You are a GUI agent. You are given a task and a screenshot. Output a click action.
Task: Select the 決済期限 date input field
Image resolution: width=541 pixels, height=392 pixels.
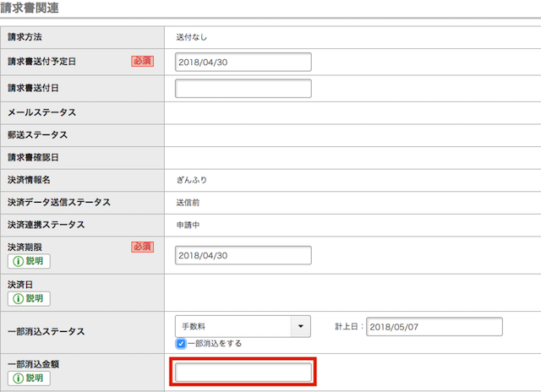pos(243,255)
